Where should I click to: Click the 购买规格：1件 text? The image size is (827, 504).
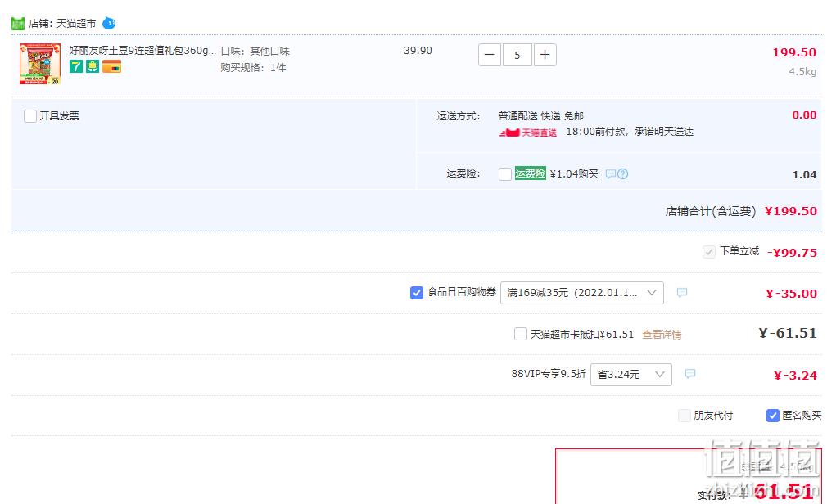coord(253,67)
